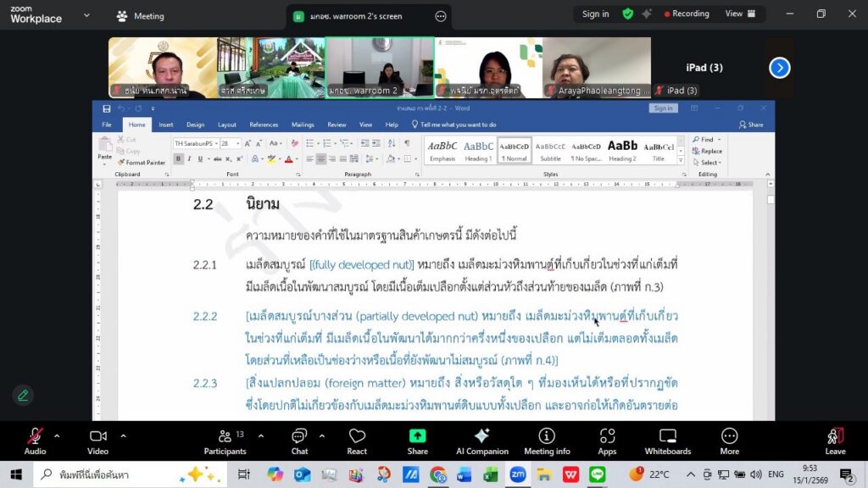The height and width of the screenshot is (488, 868).
Task: Start sharing with the green Share icon
Action: tap(417, 441)
